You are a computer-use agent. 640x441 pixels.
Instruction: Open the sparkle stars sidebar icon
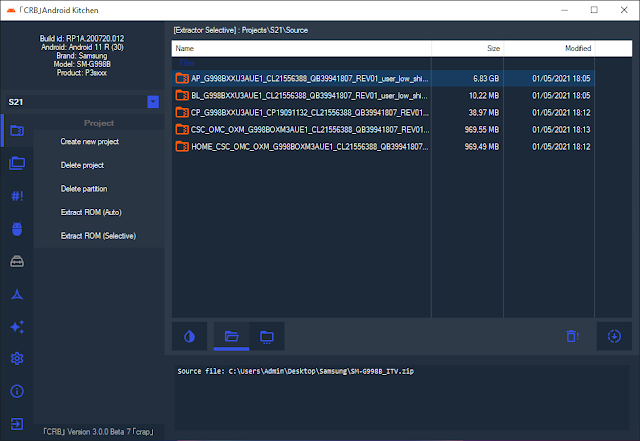point(17,327)
